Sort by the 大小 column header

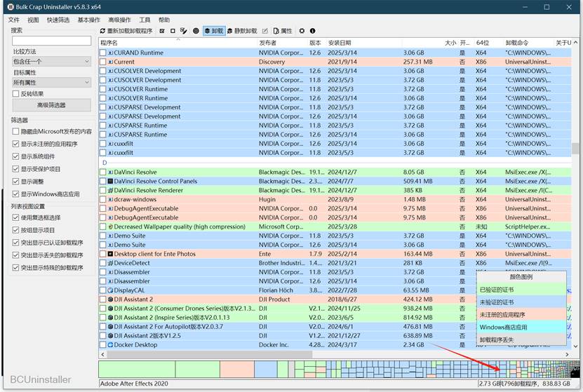click(429, 43)
